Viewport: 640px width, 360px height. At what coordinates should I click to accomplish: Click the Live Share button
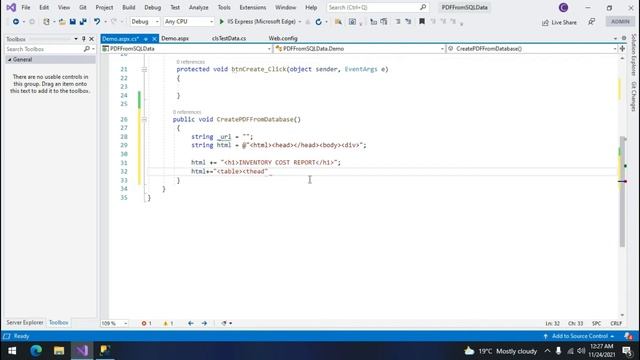[559, 22]
